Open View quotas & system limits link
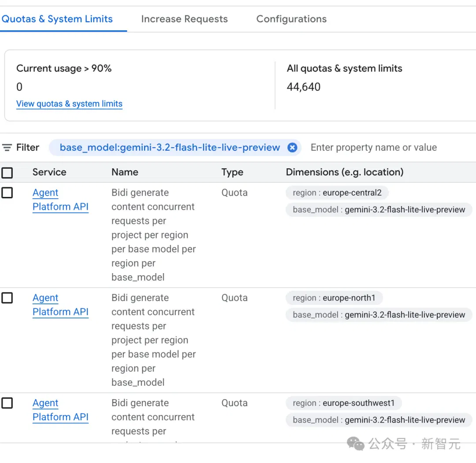Image resolution: width=476 pixels, height=463 pixels. click(x=69, y=104)
